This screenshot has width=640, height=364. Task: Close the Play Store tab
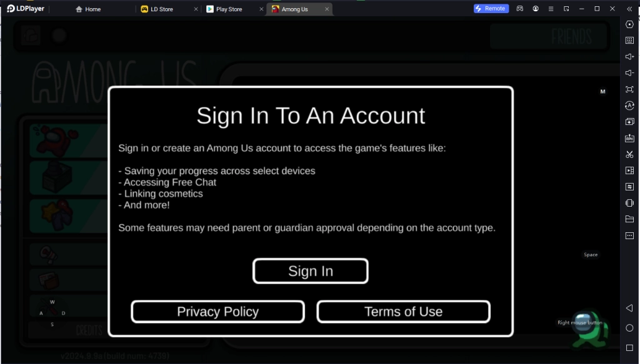pyautogui.click(x=261, y=9)
